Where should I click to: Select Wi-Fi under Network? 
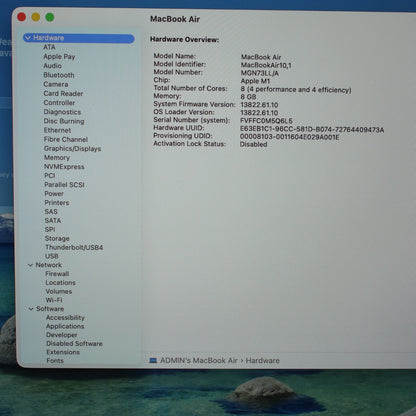[54, 300]
